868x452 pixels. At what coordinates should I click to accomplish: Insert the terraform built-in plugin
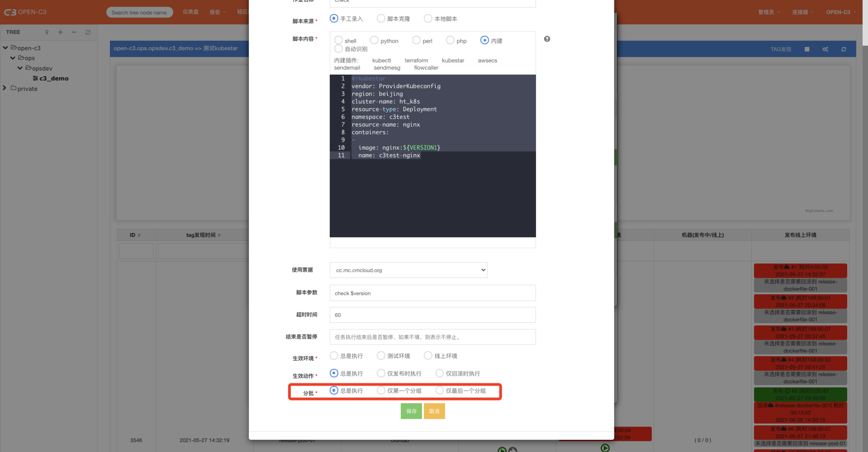click(x=416, y=61)
